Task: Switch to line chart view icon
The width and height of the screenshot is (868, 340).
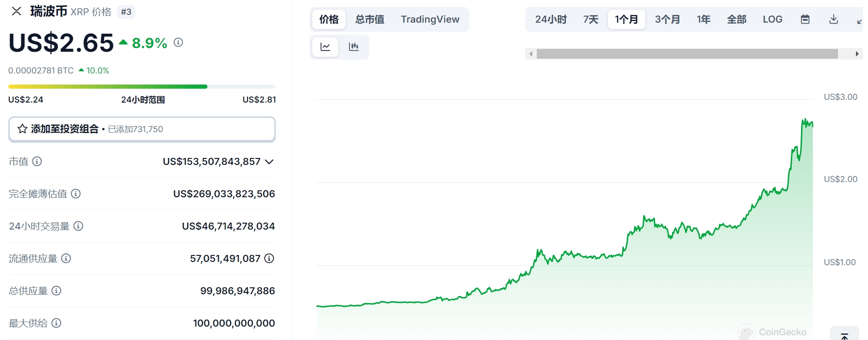Action: point(325,47)
